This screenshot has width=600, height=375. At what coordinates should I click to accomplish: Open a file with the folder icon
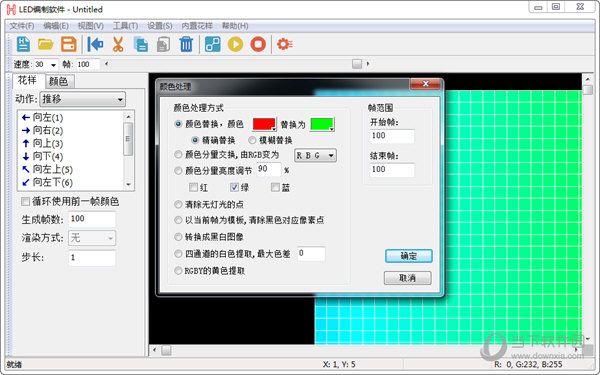[x=46, y=44]
